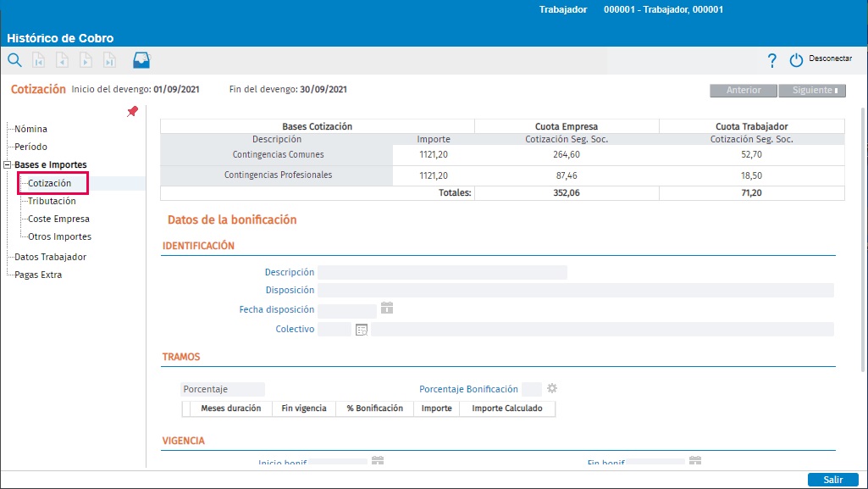Open Coste Empresa tree item
This screenshot has height=489, width=868.
[58, 219]
